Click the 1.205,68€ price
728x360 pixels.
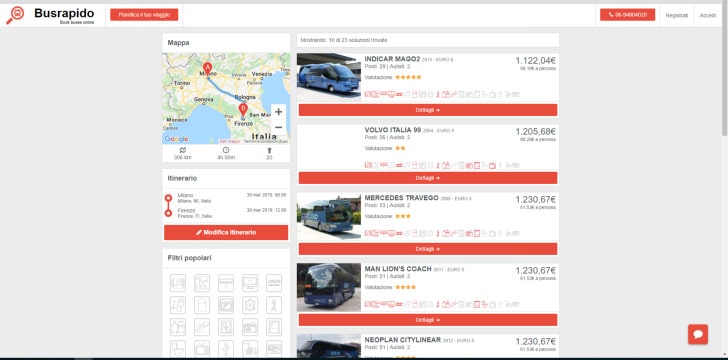click(x=535, y=131)
